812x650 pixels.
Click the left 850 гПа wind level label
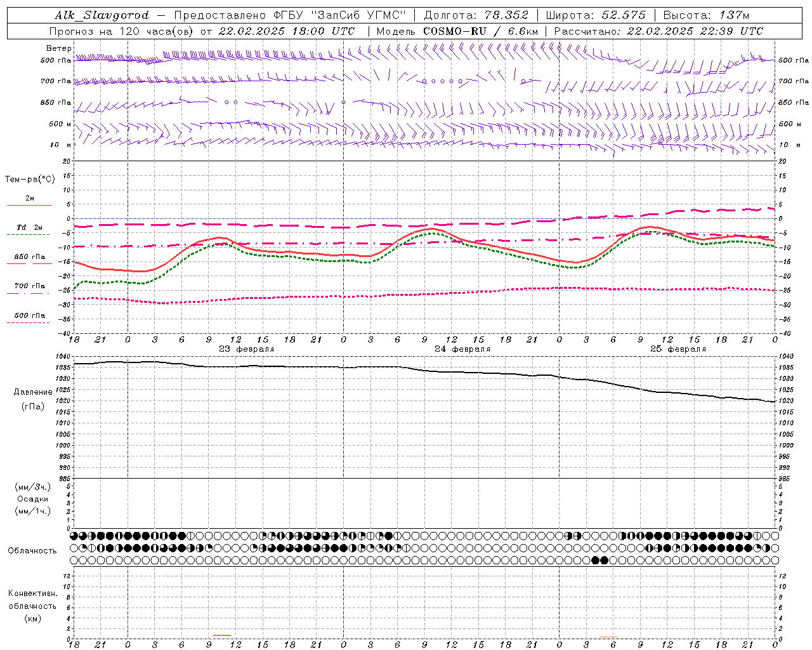[x=56, y=102]
